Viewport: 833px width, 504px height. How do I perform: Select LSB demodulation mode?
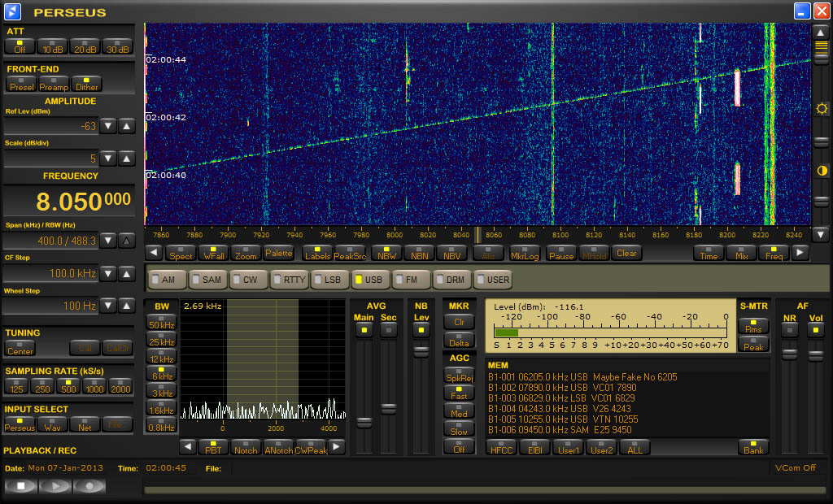click(x=329, y=280)
